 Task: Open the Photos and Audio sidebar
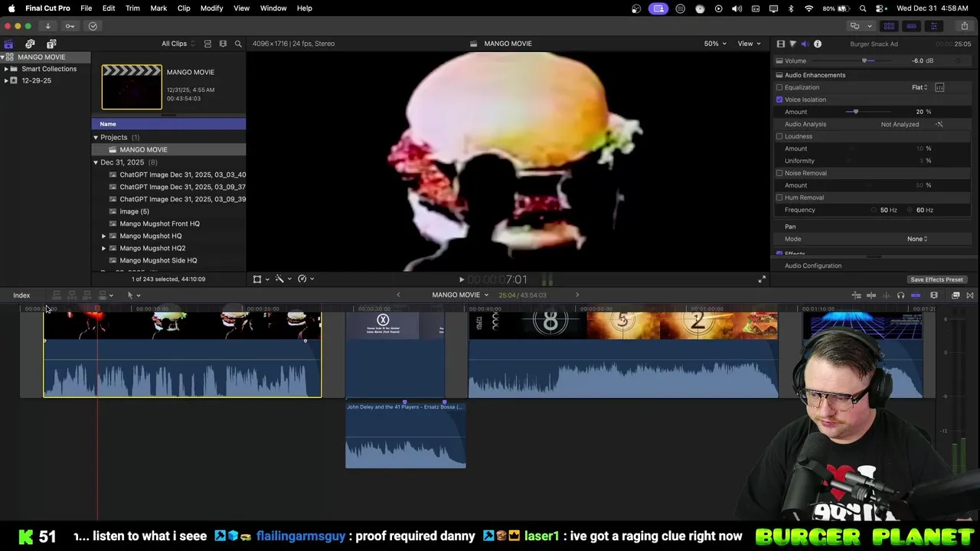pyautogui.click(x=30, y=44)
